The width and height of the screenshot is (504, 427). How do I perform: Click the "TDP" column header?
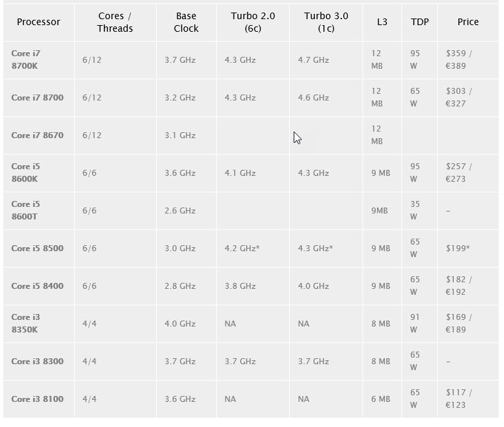419,22
